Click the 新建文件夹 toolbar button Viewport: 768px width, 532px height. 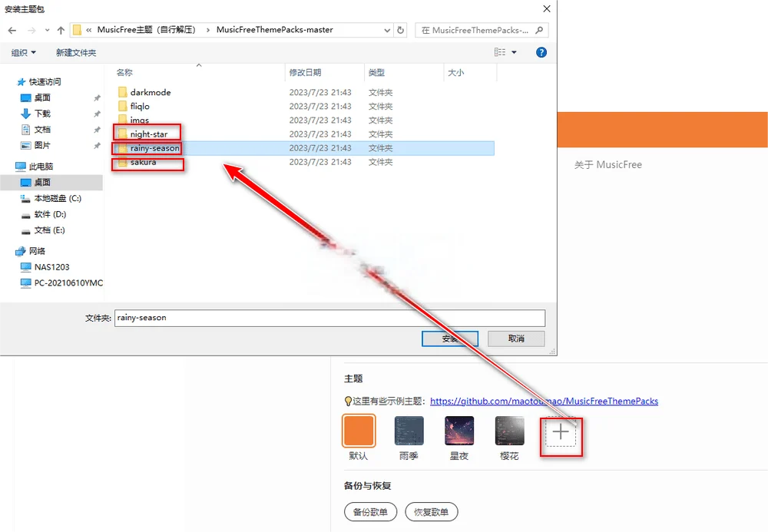pyautogui.click(x=75, y=52)
